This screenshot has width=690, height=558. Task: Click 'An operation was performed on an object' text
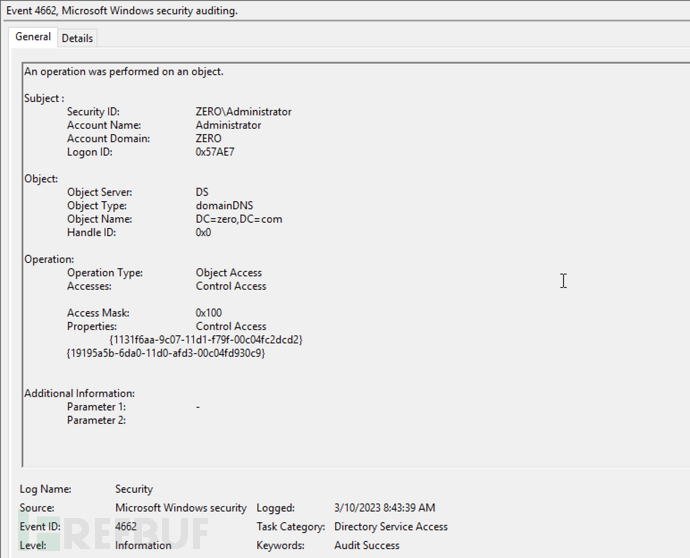click(x=124, y=72)
